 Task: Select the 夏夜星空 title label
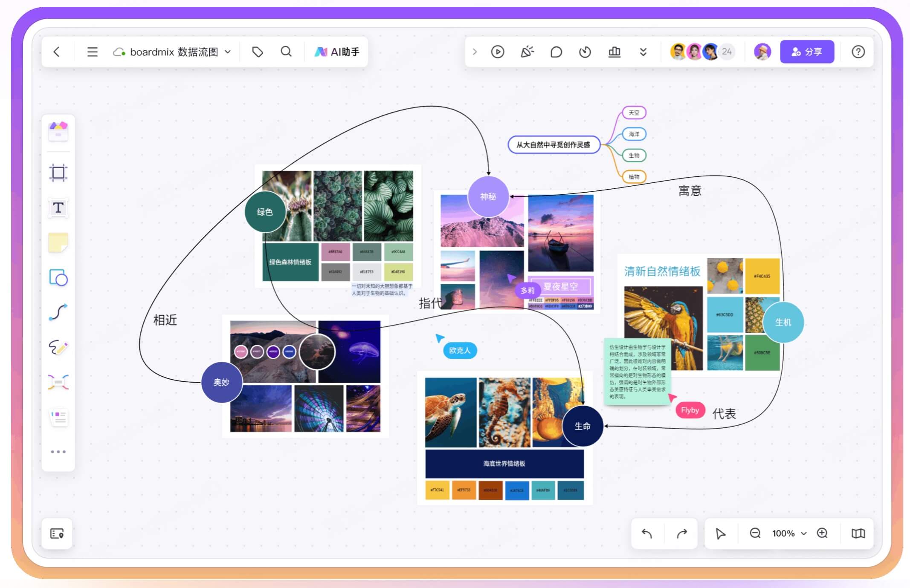point(561,287)
